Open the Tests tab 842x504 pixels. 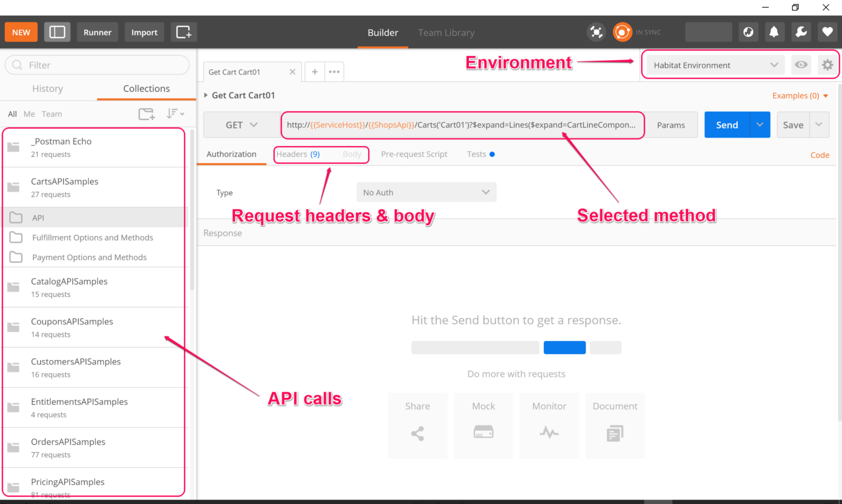point(480,154)
